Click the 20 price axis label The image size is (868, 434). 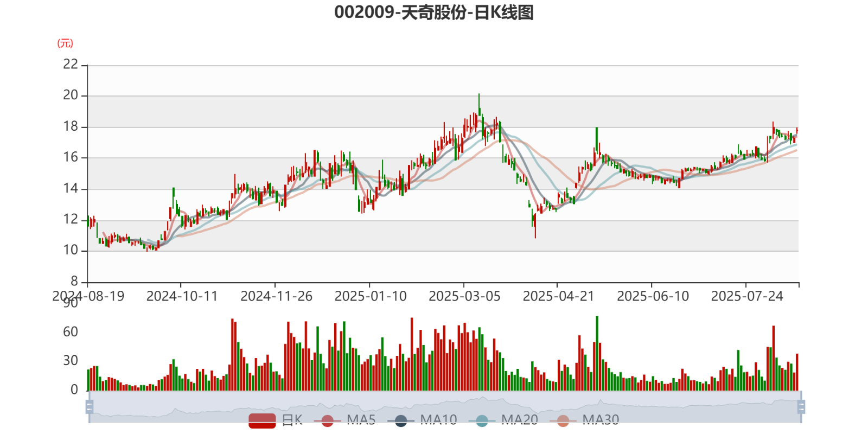pyautogui.click(x=71, y=95)
